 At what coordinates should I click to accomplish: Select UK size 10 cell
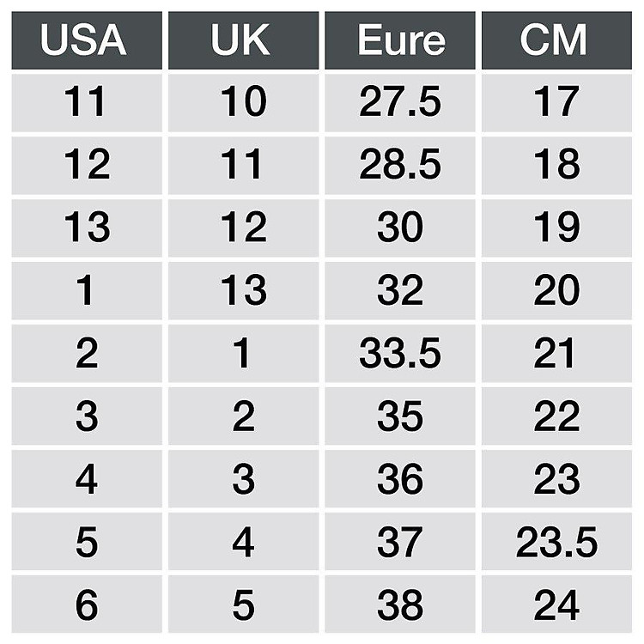click(243, 103)
